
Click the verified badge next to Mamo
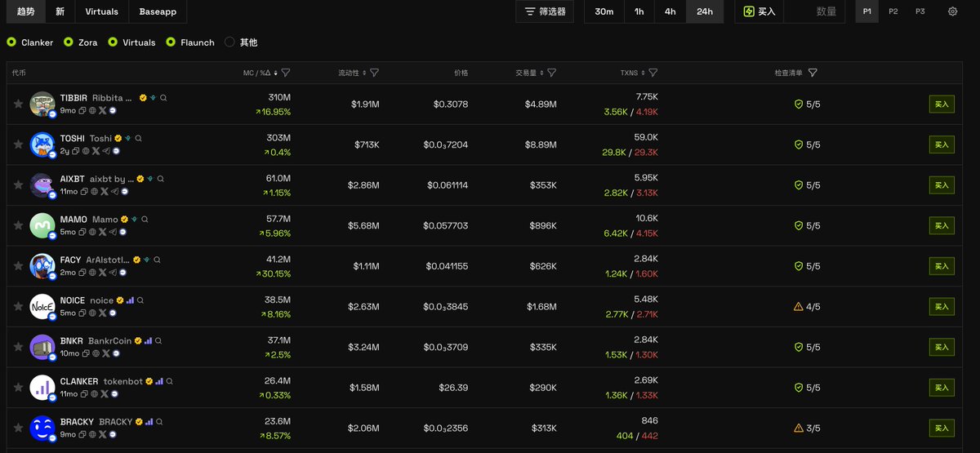(x=124, y=220)
